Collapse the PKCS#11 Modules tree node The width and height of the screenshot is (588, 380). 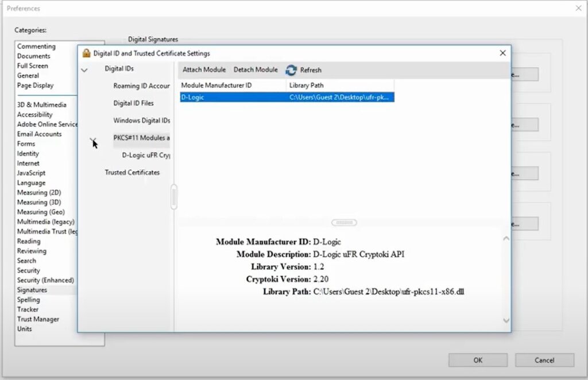point(93,140)
